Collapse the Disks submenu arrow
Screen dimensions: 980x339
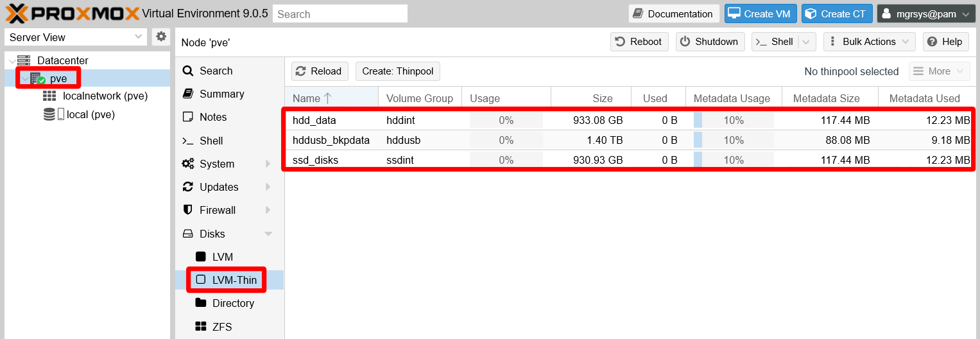point(268,234)
